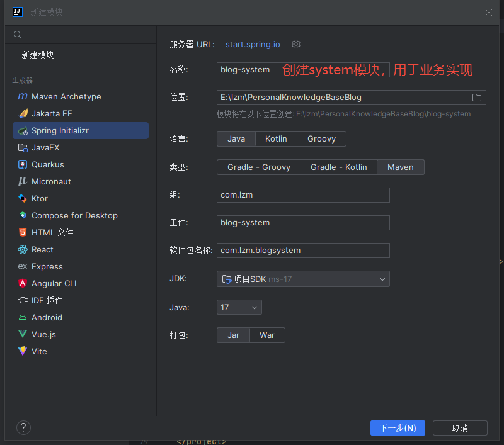Focus the 名称 name input field

303,70
